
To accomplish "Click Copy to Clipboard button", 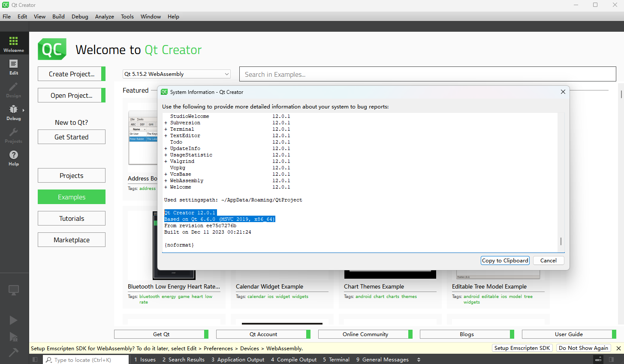I will tap(505, 260).
